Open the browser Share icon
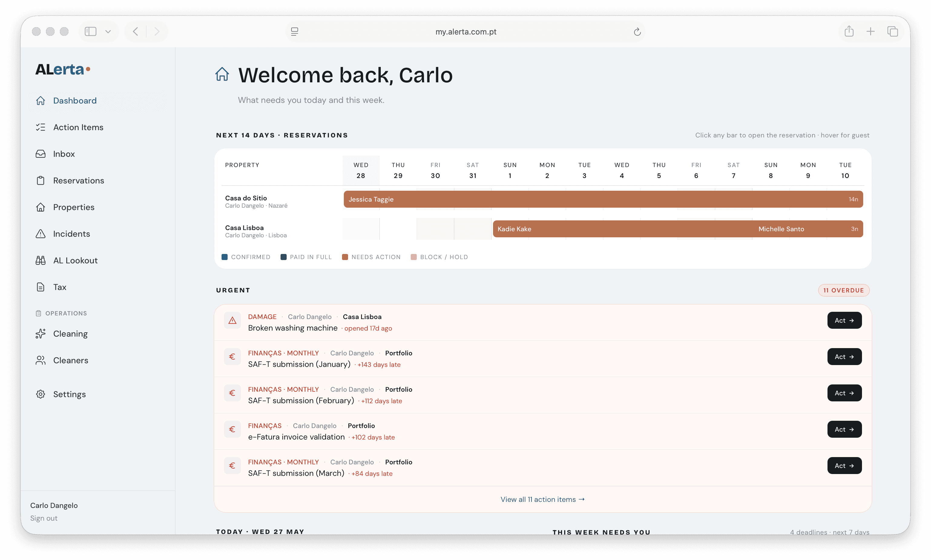Screen dimensions: 931x560 click(x=849, y=31)
